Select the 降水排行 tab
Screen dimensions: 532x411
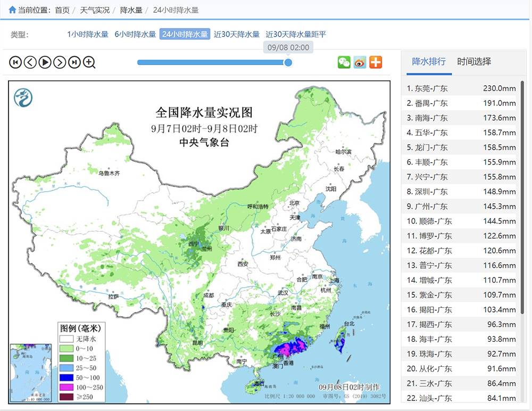pyautogui.click(x=429, y=61)
